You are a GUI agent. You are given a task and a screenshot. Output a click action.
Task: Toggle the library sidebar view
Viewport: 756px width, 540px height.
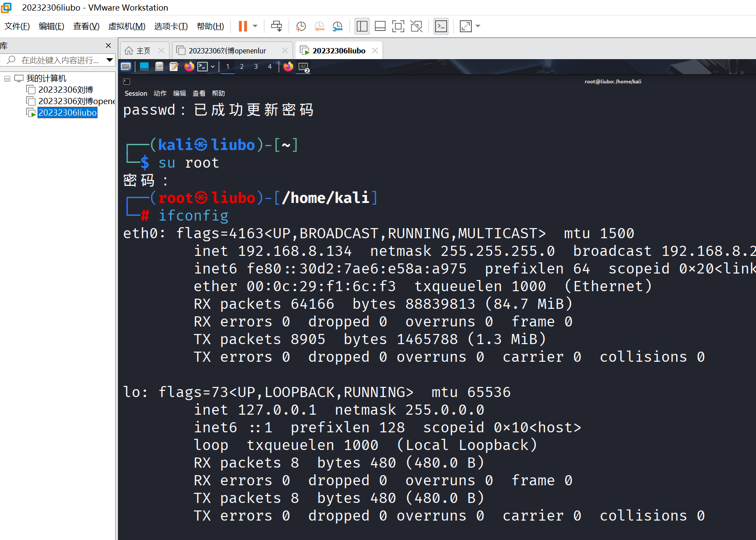(362, 26)
